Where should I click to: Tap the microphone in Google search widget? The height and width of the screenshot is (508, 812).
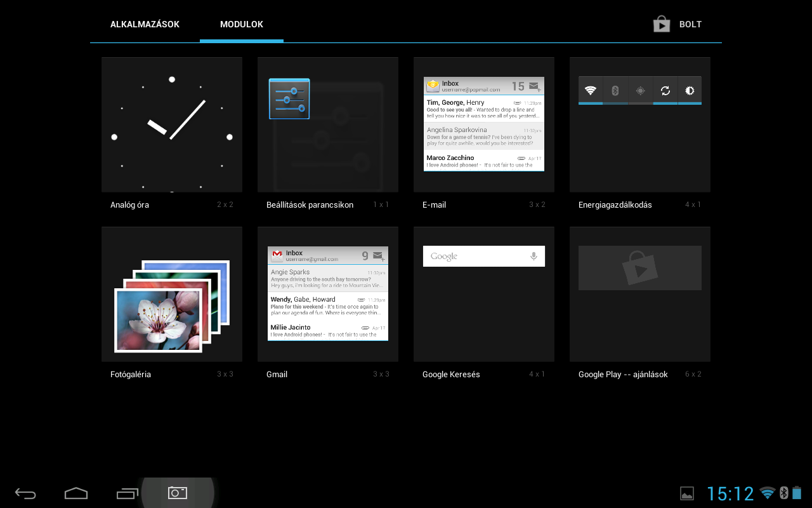534,257
